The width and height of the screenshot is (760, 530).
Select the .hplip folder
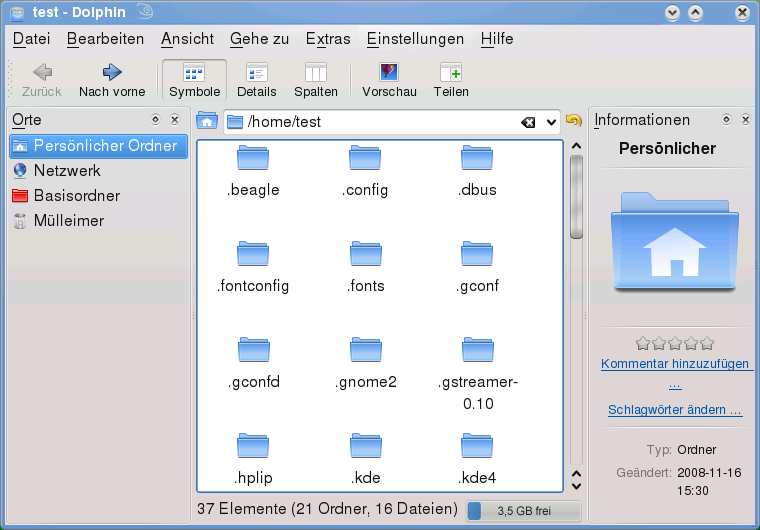pos(253,459)
